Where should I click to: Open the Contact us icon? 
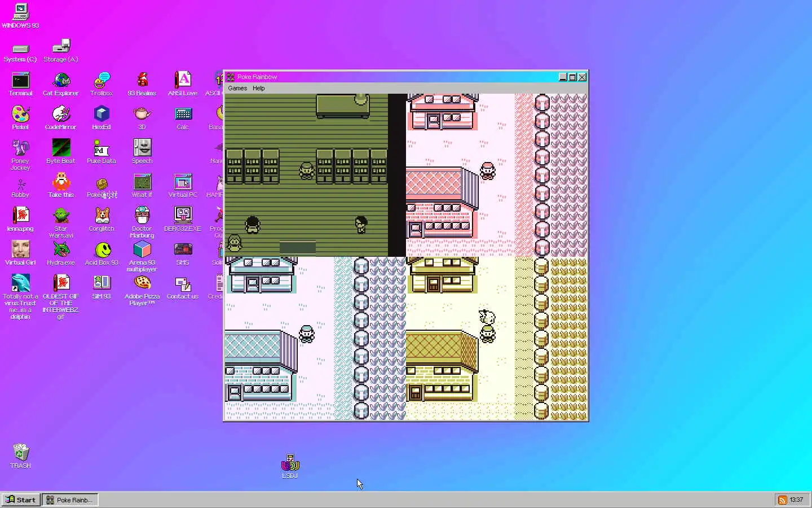[x=183, y=287]
